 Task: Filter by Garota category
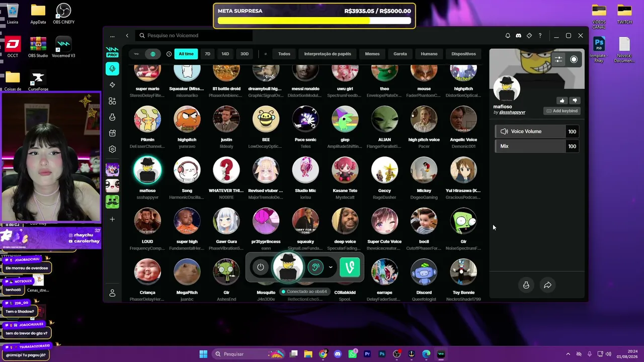tap(400, 54)
